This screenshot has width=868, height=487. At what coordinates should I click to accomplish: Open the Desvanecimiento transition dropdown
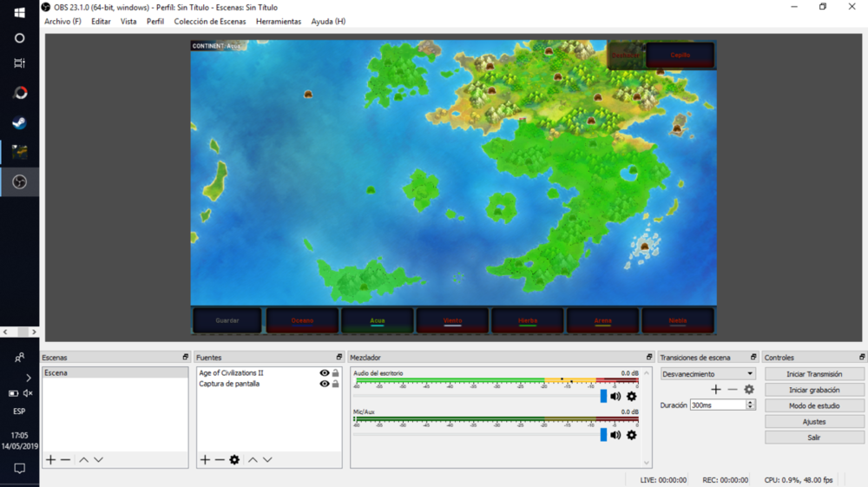coord(707,374)
